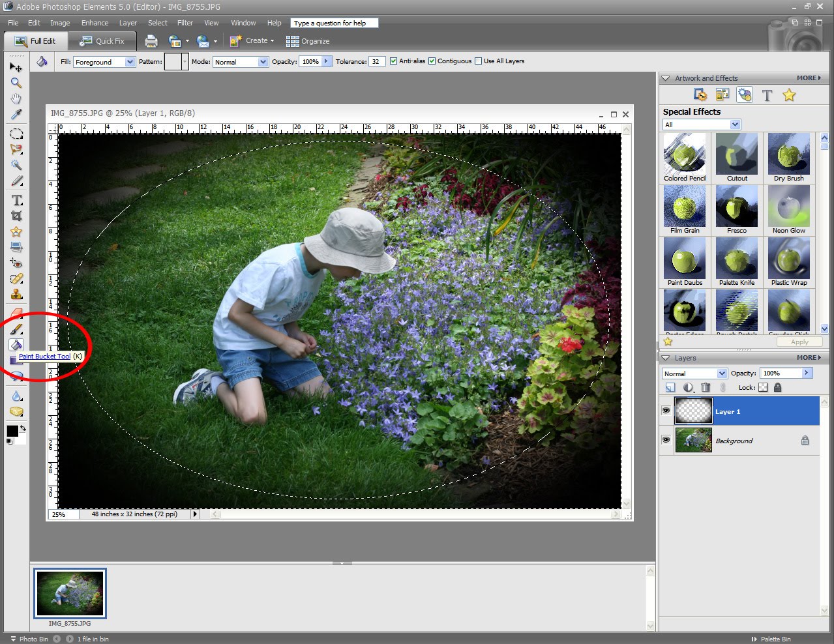Screen dimensions: 834x644
Task: Enable Use All Layers option
Action: click(x=478, y=61)
